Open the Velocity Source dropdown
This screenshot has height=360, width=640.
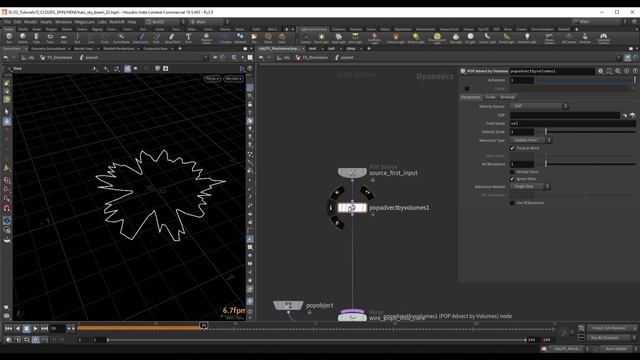coord(539,106)
